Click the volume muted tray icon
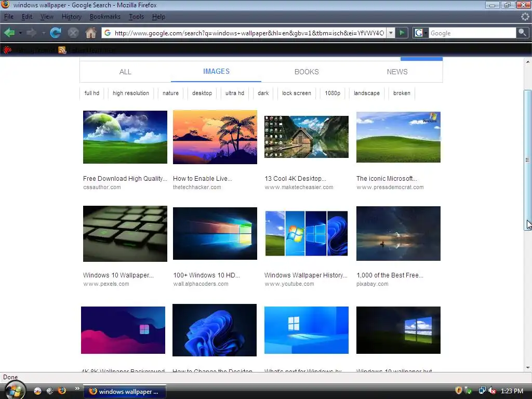 click(492, 391)
